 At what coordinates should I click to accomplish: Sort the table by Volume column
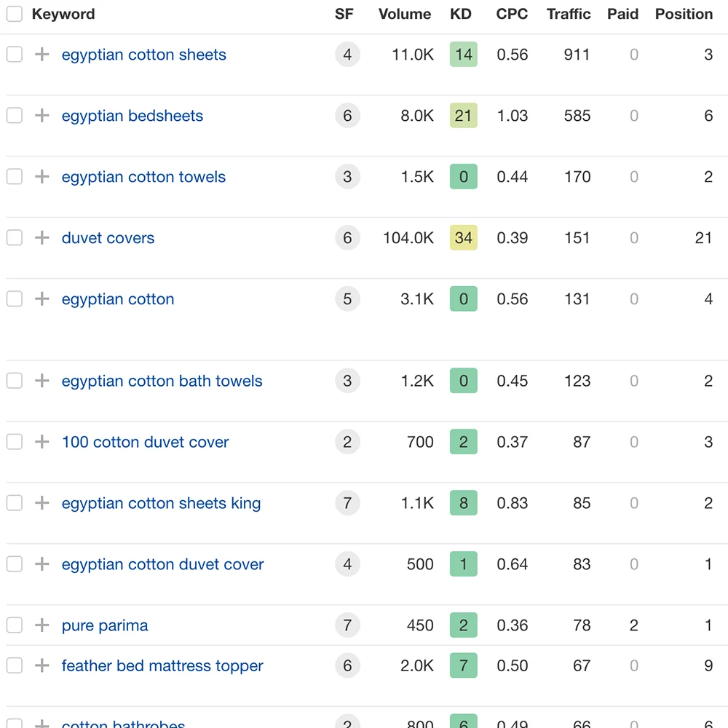point(405,14)
